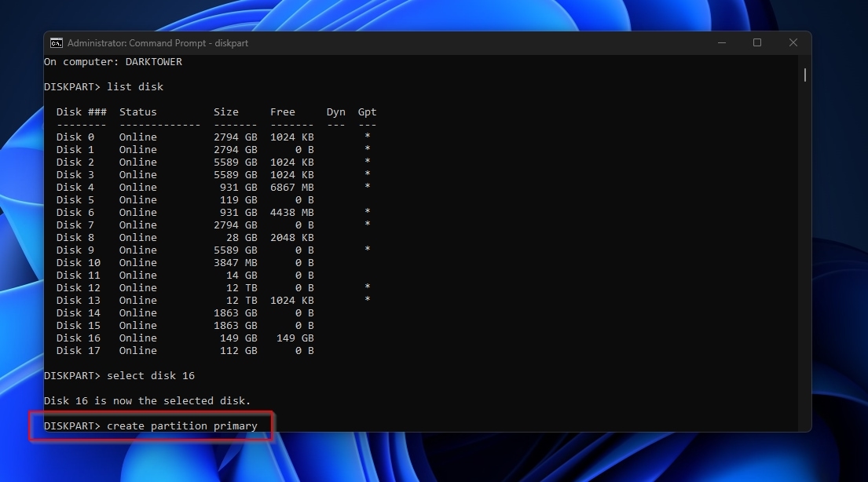Image resolution: width=868 pixels, height=482 pixels.
Task: Click the '28 GB' size of Disk 8
Action: (241, 237)
